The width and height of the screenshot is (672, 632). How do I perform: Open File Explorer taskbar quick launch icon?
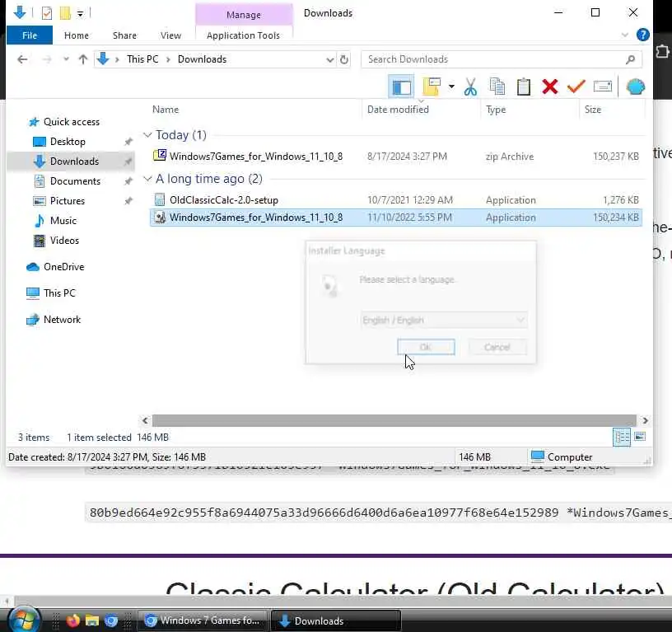(x=91, y=620)
